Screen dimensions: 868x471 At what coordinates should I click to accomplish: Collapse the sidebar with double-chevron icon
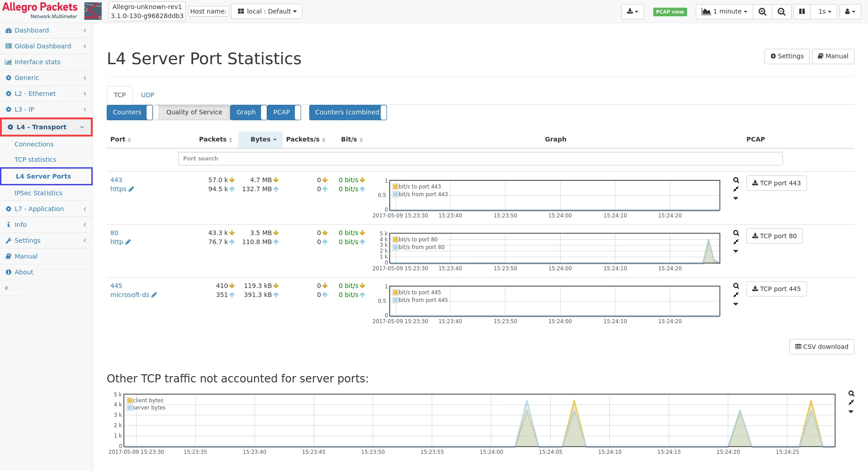(7, 288)
